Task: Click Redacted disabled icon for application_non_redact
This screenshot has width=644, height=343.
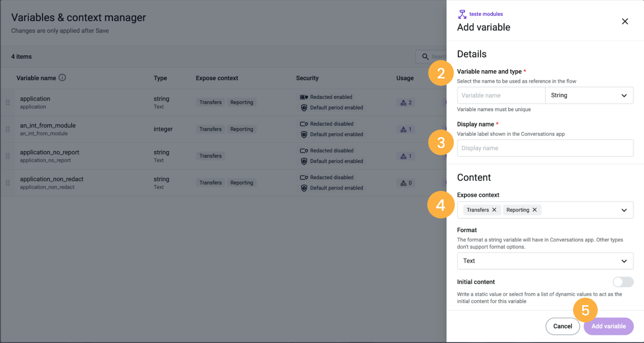Action: point(304,177)
